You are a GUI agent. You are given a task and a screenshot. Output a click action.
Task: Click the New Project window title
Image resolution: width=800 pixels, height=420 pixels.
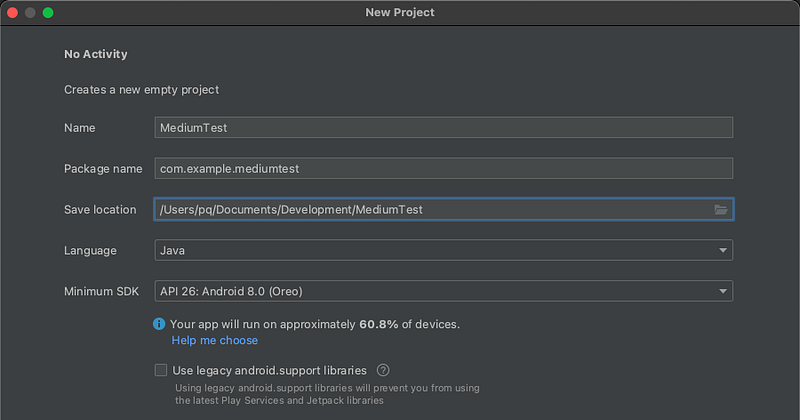pyautogui.click(x=400, y=13)
